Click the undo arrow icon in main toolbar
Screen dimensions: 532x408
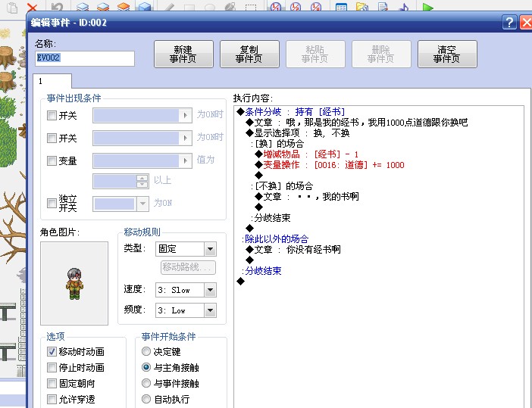pyautogui.click(x=57, y=7)
